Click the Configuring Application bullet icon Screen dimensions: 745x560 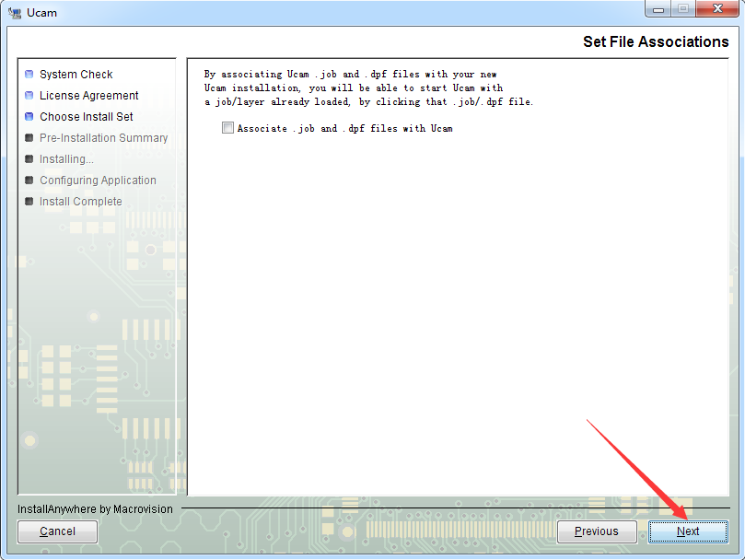coord(29,181)
